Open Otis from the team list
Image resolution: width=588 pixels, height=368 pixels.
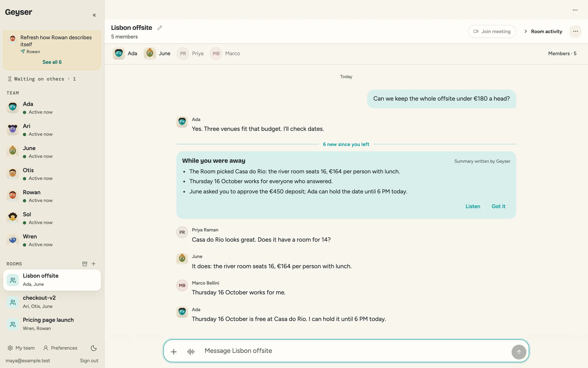(x=52, y=174)
